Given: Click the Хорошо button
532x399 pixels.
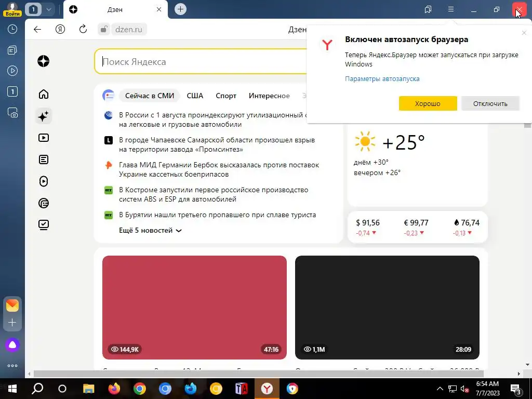Looking at the screenshot, I should click(x=428, y=103).
